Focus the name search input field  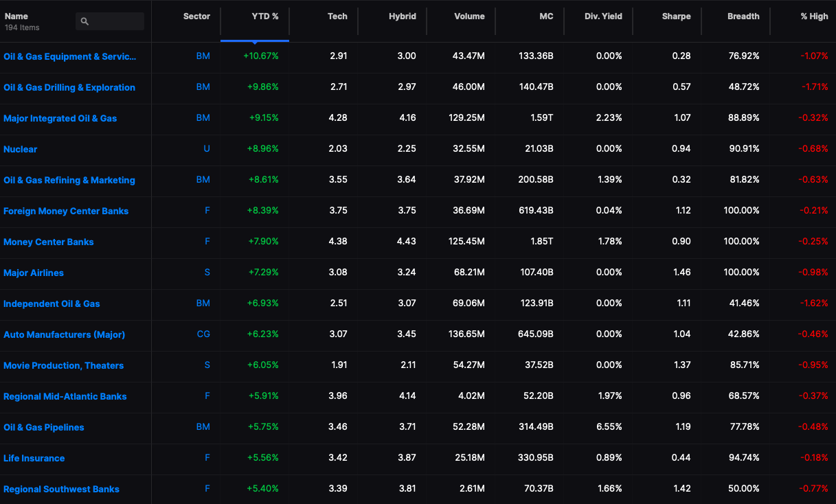(x=110, y=21)
